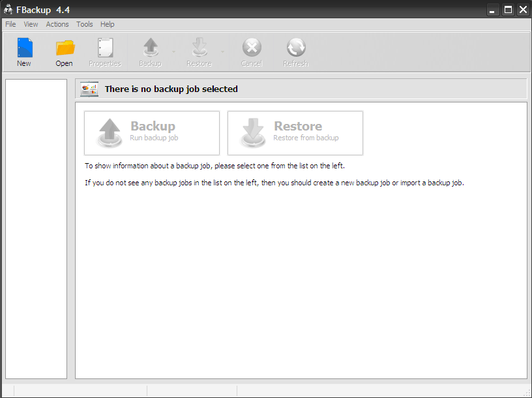Click the resize grip in the status bar corner
532x398 pixels.
pos(527,393)
